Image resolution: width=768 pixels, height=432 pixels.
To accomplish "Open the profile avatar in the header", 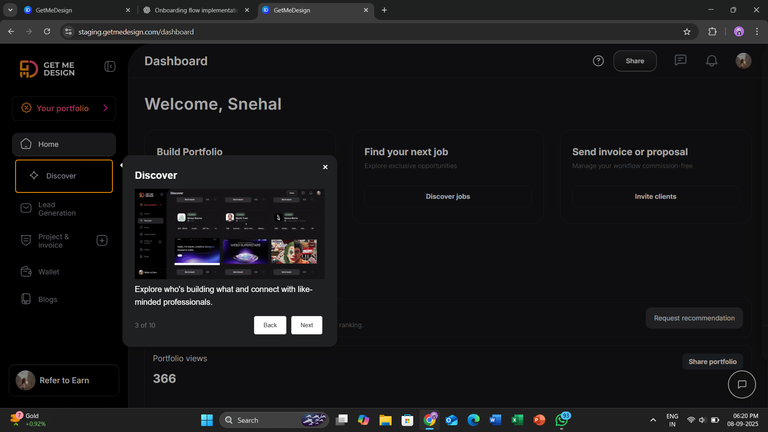I will pos(743,61).
